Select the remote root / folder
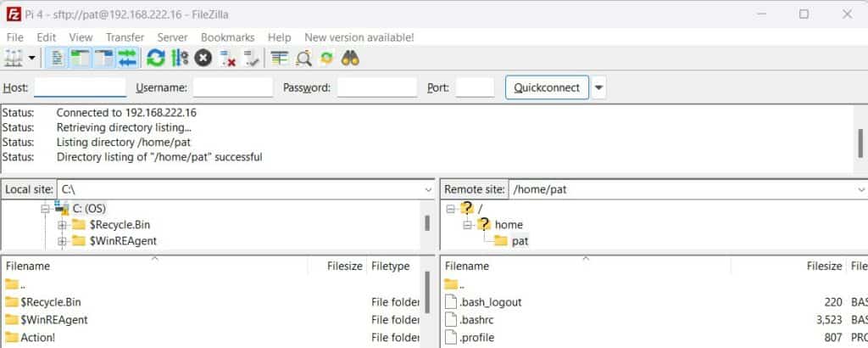The image size is (868, 348). 480,208
